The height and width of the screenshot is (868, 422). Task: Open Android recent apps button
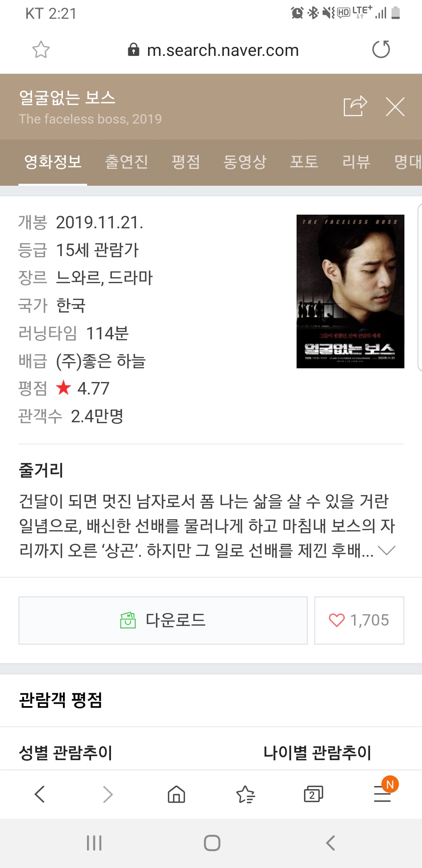[x=94, y=843]
